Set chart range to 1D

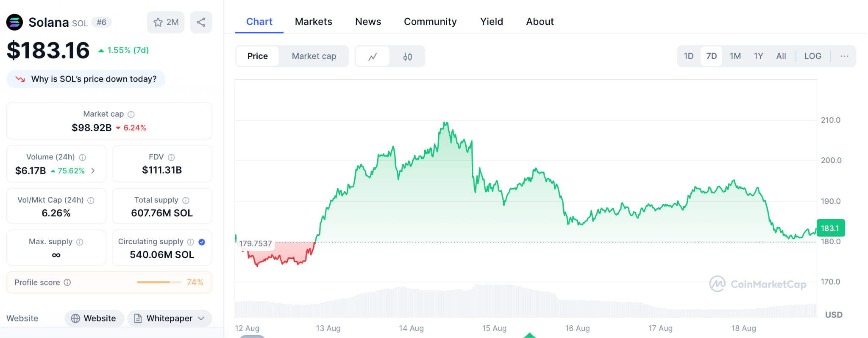[689, 56]
